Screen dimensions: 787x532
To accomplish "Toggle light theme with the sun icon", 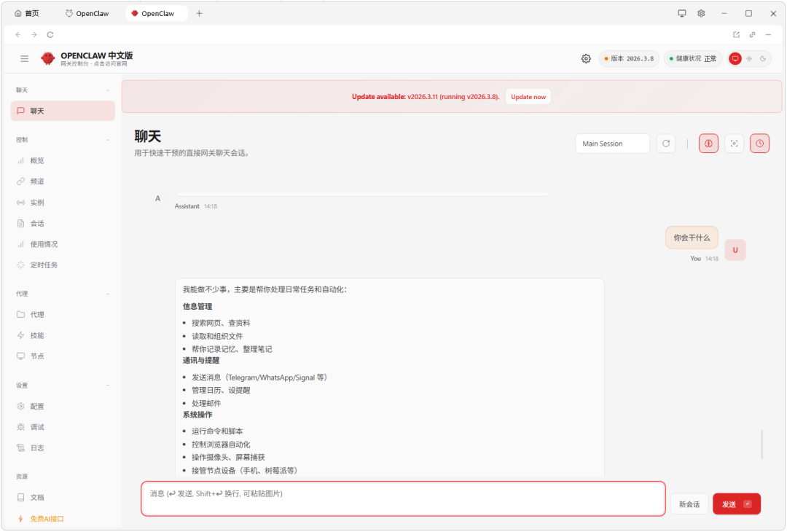I will click(749, 58).
